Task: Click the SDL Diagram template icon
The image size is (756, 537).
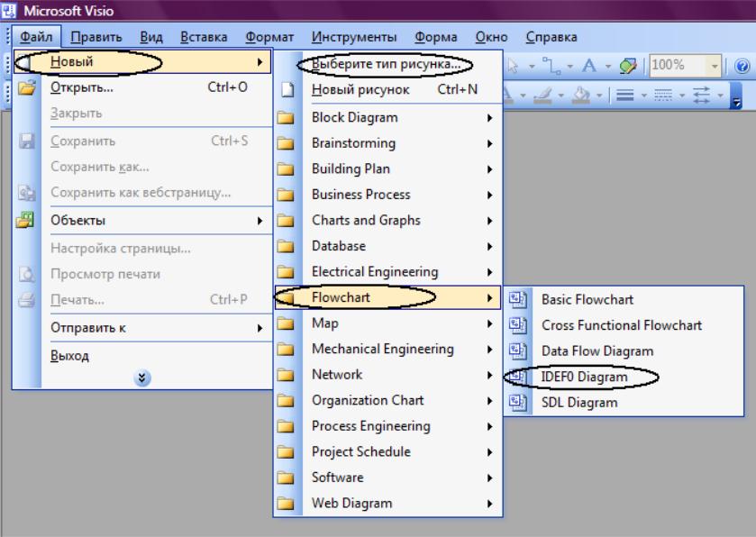Action: tap(518, 403)
